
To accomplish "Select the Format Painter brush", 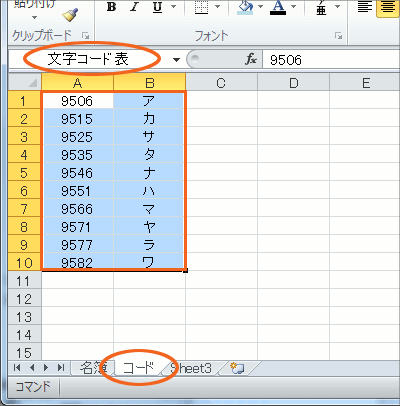I will [x=70, y=15].
